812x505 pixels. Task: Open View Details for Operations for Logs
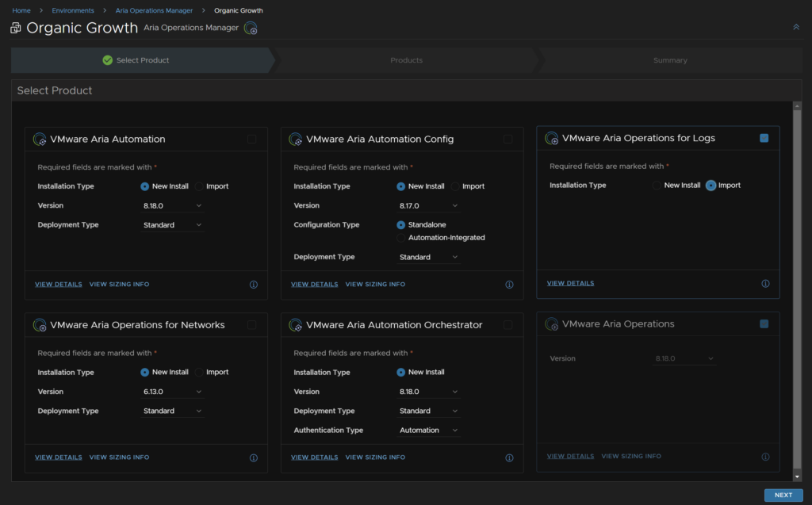click(x=570, y=283)
